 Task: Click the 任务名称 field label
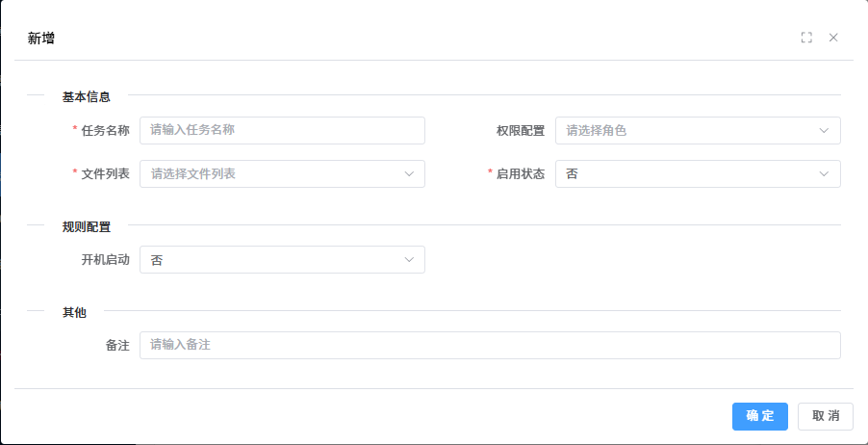pyautogui.click(x=105, y=131)
